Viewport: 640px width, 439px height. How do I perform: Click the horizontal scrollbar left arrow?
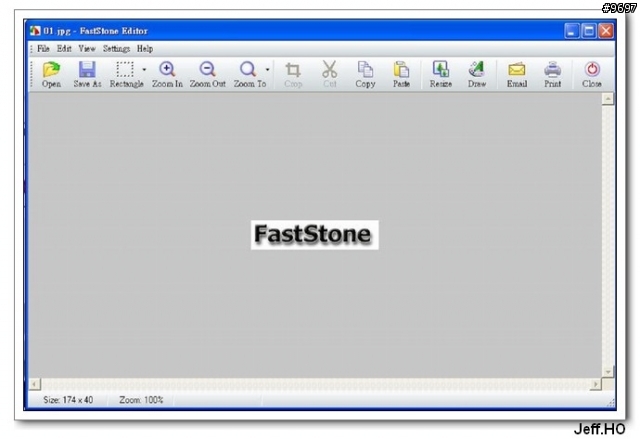(x=35, y=384)
